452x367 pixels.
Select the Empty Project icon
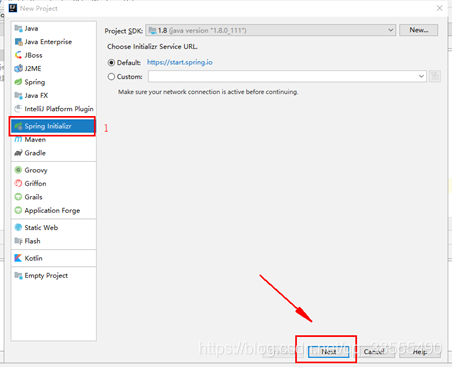(x=18, y=275)
